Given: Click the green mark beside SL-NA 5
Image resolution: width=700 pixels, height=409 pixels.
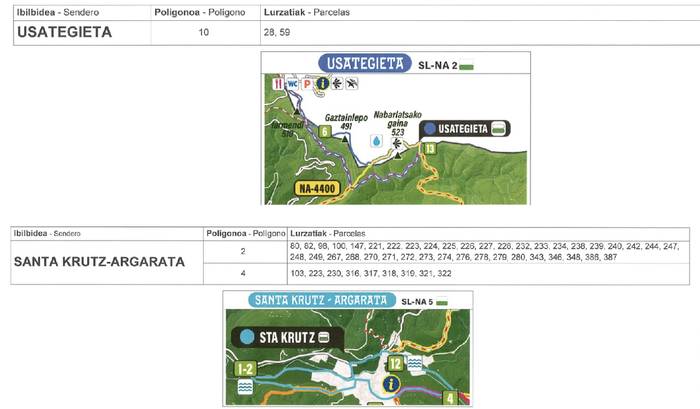Looking at the screenshot, I should click(x=442, y=303).
